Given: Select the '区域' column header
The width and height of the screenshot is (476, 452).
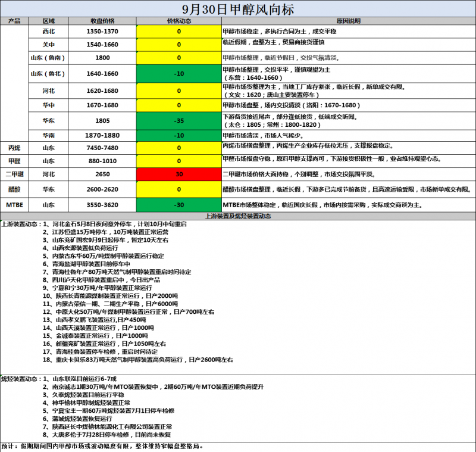Looking at the screenshot, I should [x=49, y=21].
